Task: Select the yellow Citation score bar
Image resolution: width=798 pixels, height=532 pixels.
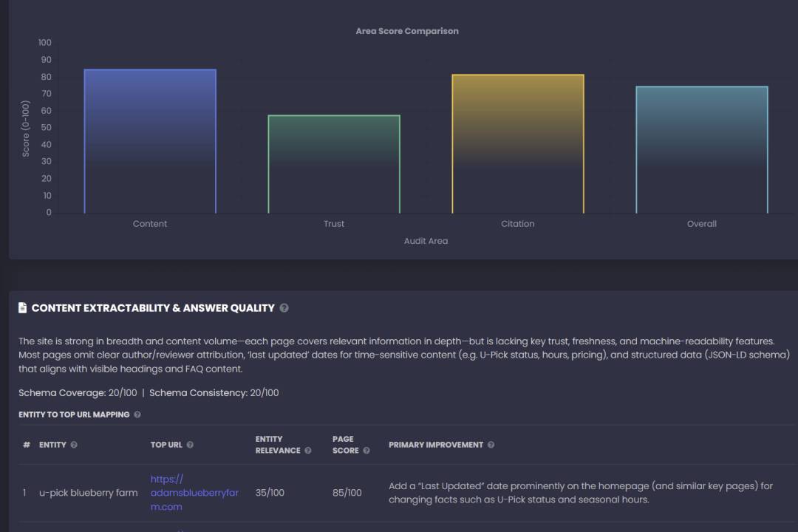Action: pyautogui.click(x=518, y=144)
